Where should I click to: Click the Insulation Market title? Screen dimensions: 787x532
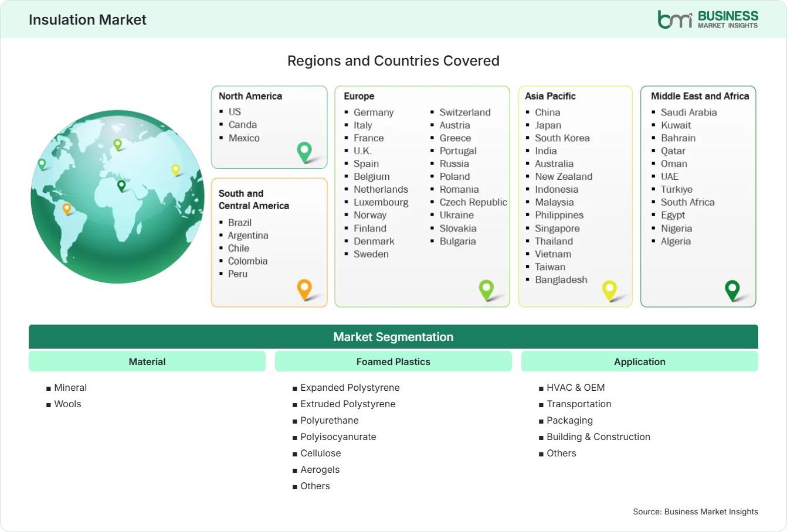(87, 20)
